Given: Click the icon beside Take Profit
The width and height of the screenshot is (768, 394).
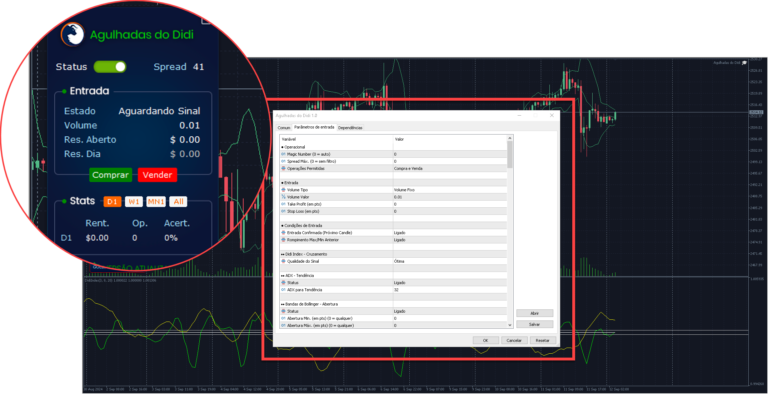Looking at the screenshot, I should [x=283, y=203].
